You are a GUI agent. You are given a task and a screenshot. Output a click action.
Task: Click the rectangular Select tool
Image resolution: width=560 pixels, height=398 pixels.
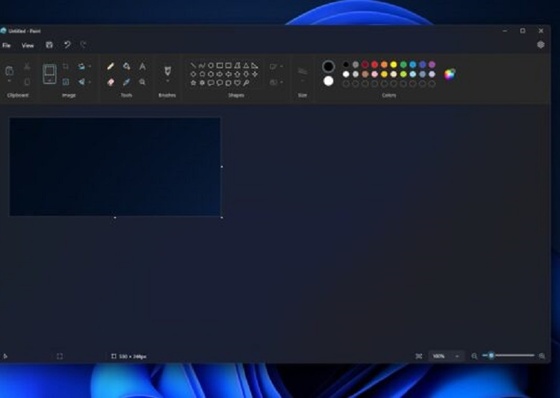[x=50, y=74]
